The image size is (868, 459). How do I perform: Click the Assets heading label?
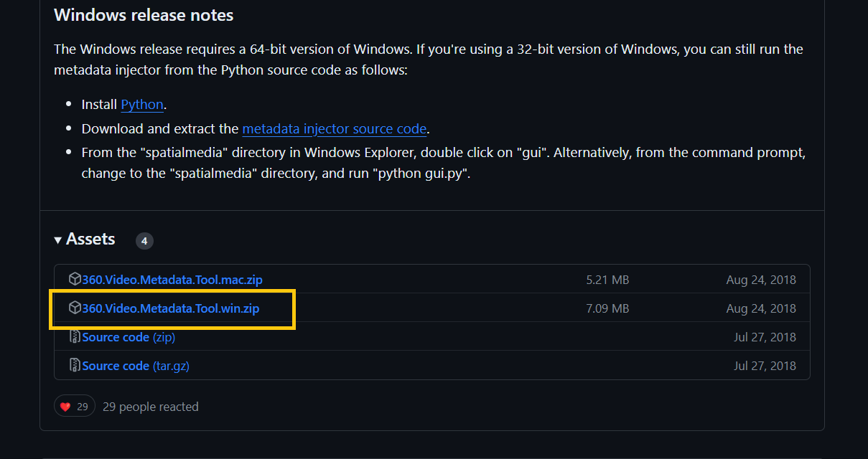pos(90,239)
